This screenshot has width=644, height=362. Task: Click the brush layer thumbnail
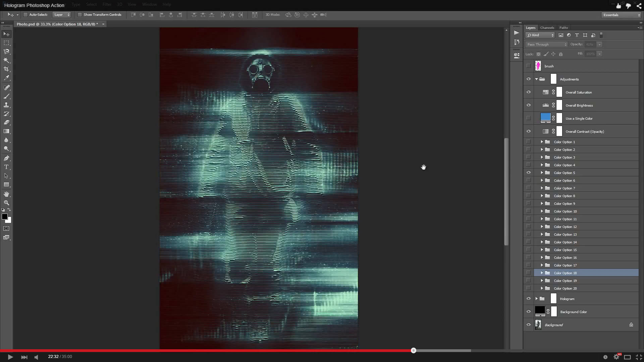[x=538, y=66]
